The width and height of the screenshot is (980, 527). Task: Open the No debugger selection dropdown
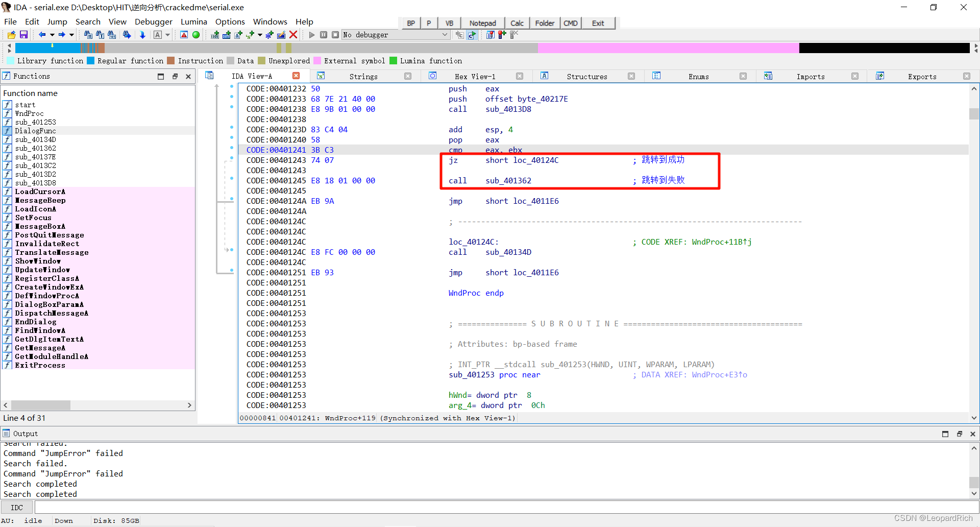click(445, 35)
